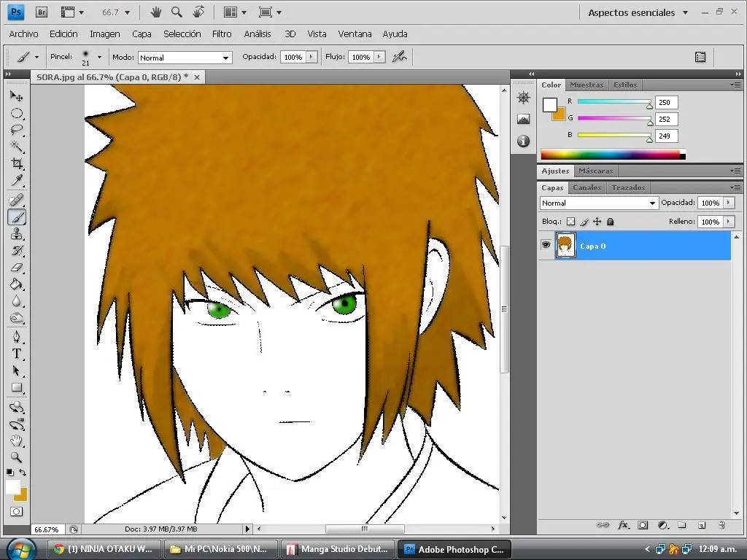Open Pincel brush preset picker arrow

(x=99, y=57)
